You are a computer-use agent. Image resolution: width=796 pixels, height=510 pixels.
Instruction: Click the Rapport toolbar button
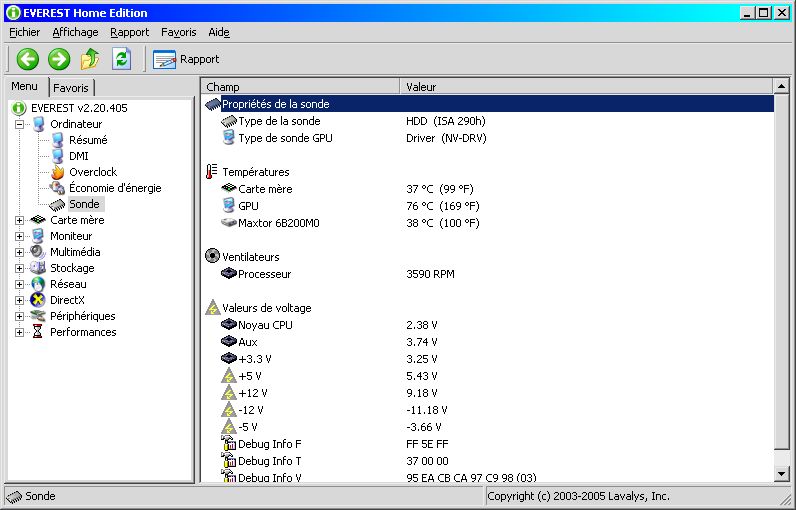click(186, 59)
